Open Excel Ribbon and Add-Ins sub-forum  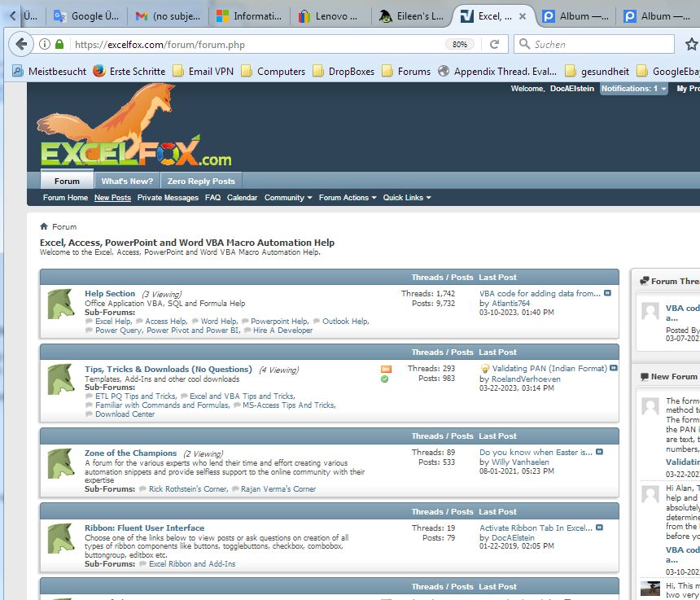click(192, 564)
